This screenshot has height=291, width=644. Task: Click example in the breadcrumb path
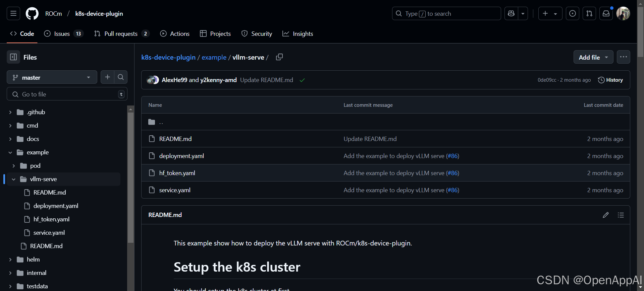pyautogui.click(x=214, y=57)
